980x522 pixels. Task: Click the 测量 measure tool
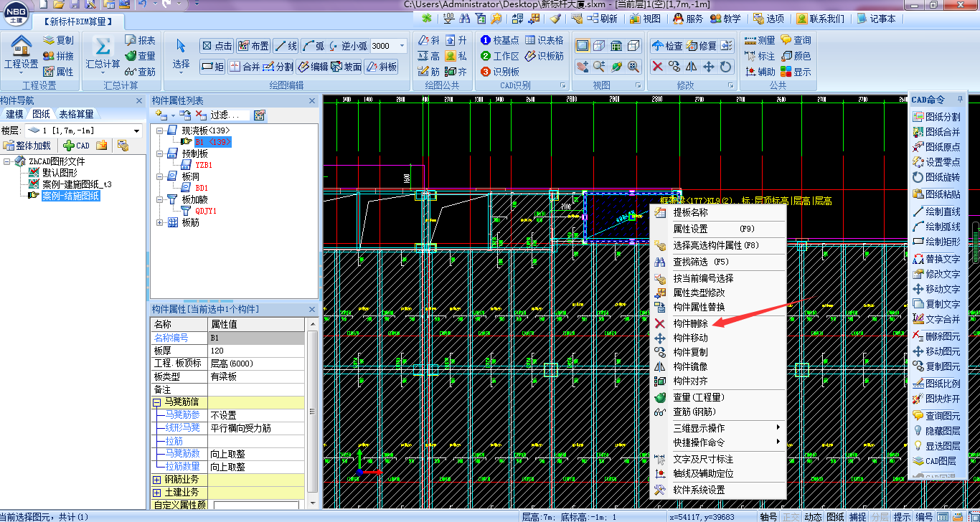pos(760,40)
